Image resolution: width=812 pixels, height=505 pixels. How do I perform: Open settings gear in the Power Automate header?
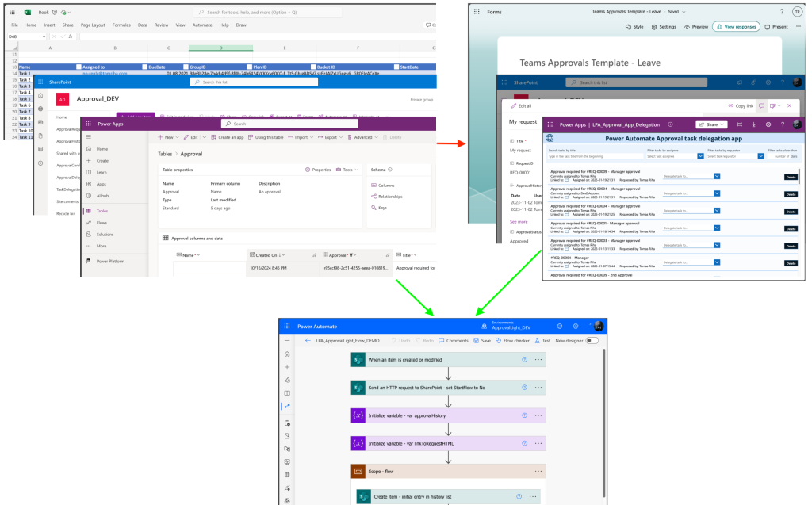click(576, 327)
